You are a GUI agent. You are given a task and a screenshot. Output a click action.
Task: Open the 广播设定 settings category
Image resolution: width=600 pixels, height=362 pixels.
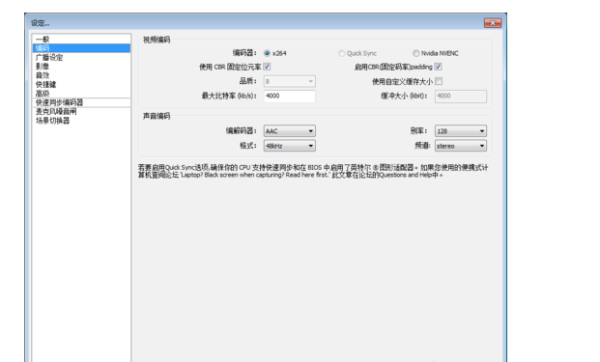(x=81, y=57)
